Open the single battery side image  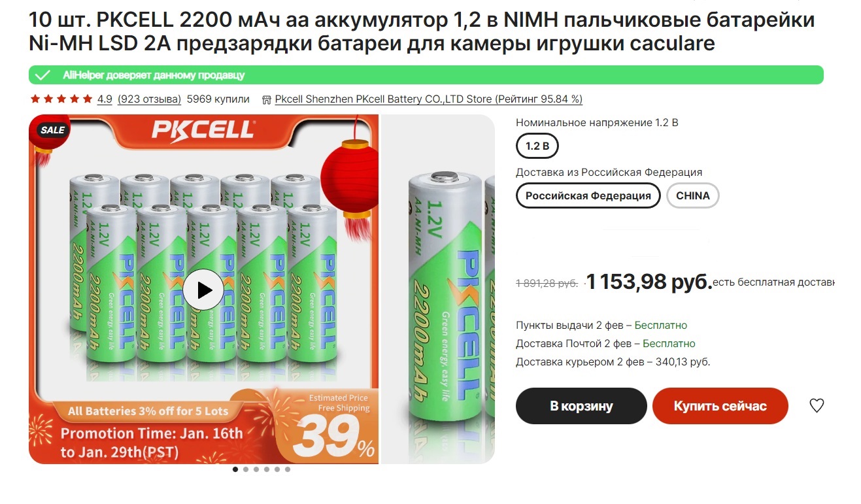coord(438,290)
